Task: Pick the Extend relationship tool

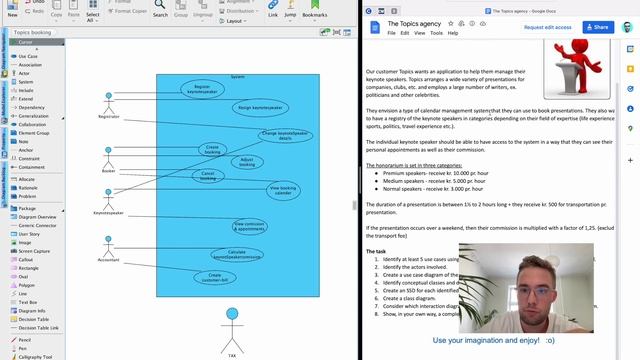Action: click(x=25, y=99)
